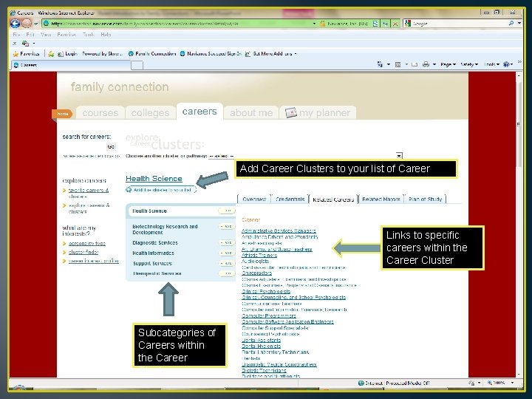Open the search provider dropdown arrow
Viewport: 532px width, 399px height.
(519, 24)
